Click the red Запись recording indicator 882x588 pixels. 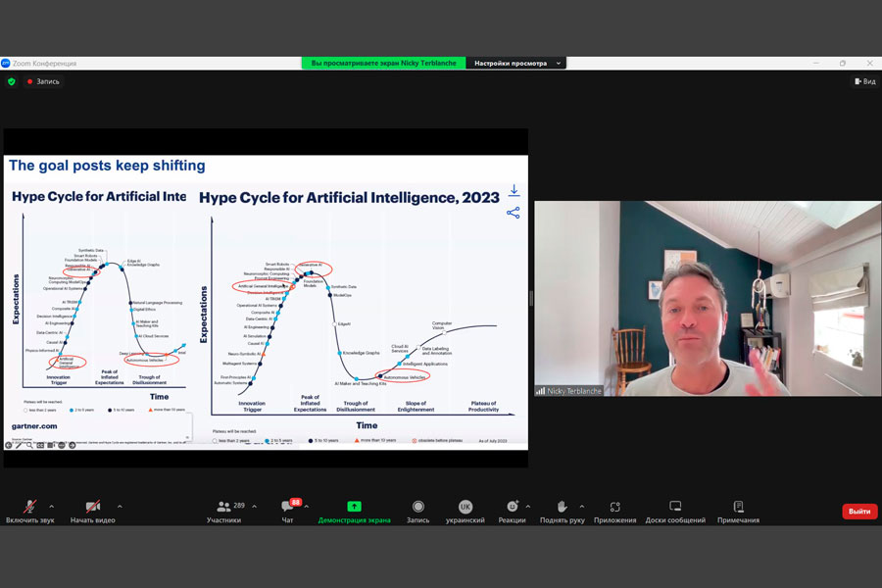43,81
